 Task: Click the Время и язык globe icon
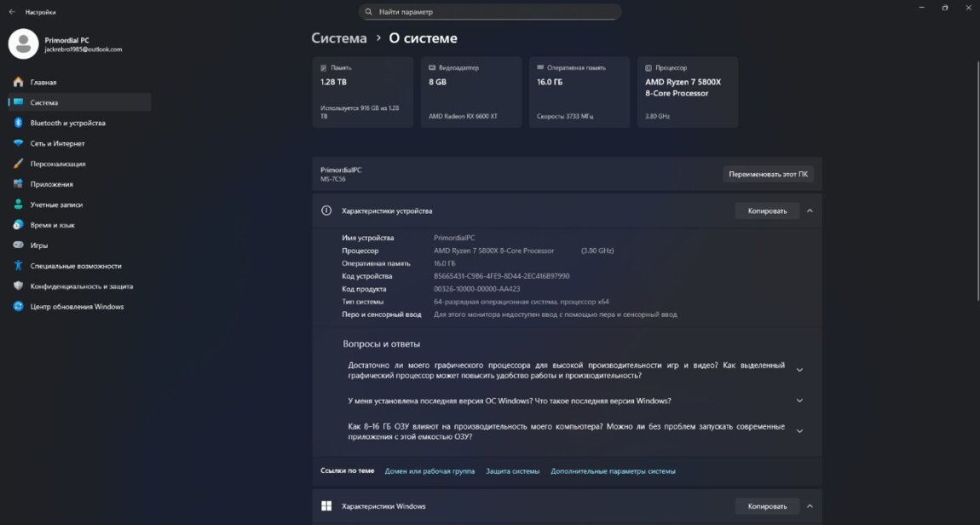click(18, 225)
